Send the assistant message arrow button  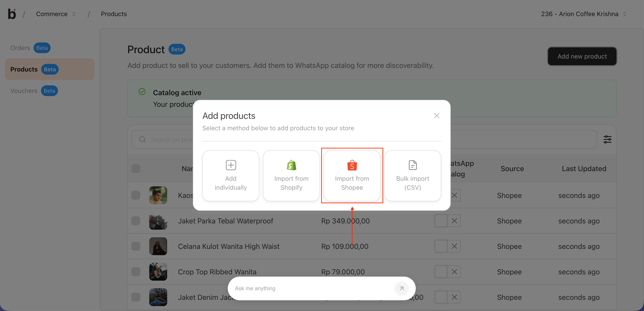click(401, 288)
